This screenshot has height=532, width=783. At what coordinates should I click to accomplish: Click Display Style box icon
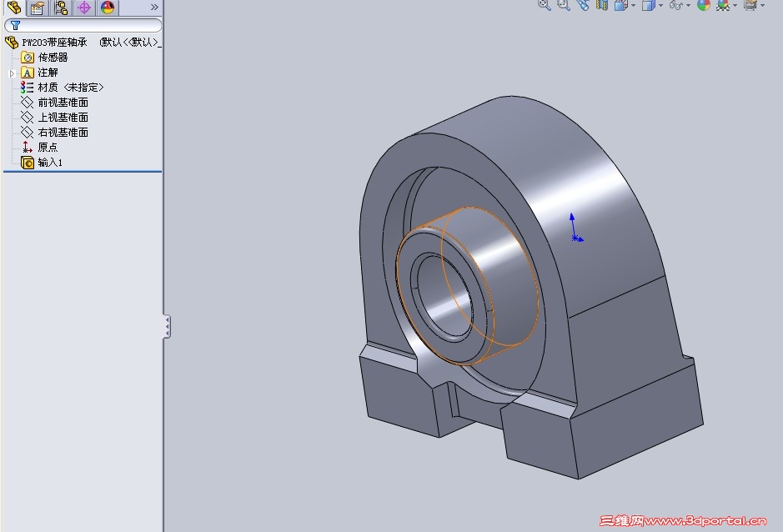pos(648,5)
